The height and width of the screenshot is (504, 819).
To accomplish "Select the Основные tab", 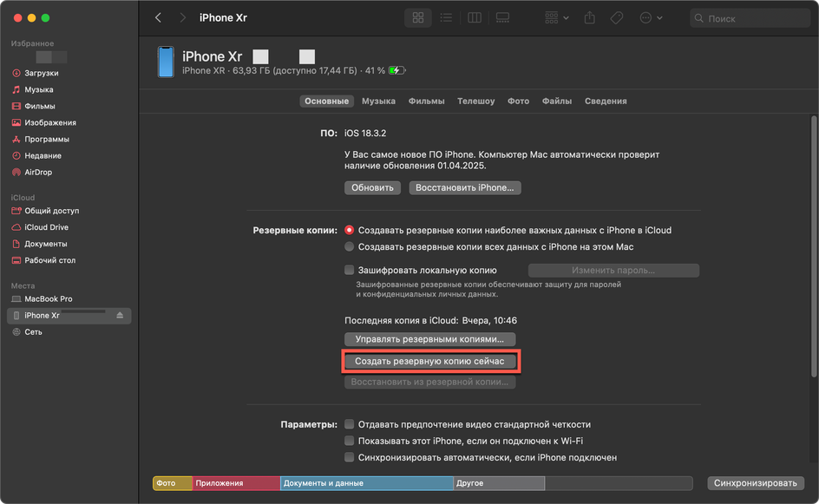I will coord(326,101).
